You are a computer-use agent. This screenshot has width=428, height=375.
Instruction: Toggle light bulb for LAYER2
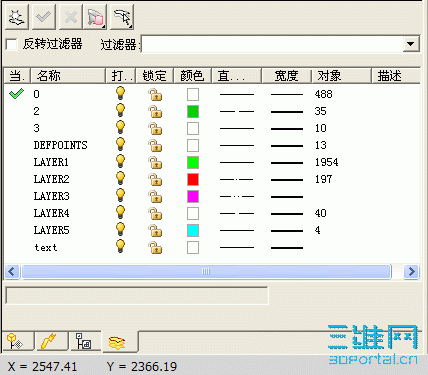120,178
